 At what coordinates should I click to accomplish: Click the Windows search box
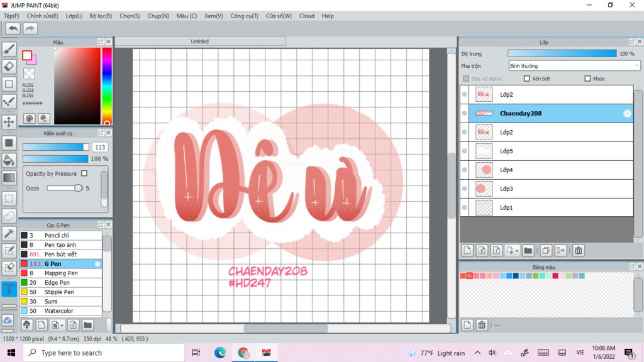[x=104, y=353]
